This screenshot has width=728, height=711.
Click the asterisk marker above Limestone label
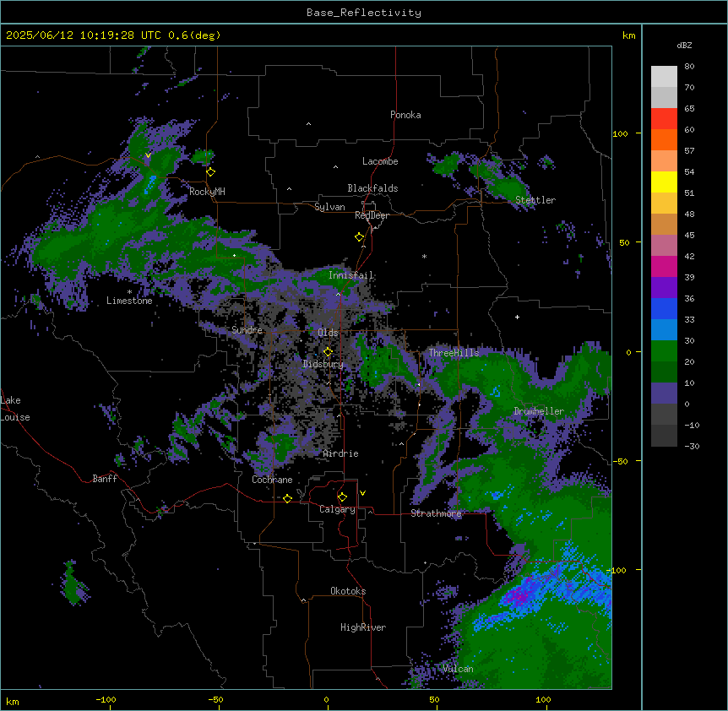click(129, 292)
